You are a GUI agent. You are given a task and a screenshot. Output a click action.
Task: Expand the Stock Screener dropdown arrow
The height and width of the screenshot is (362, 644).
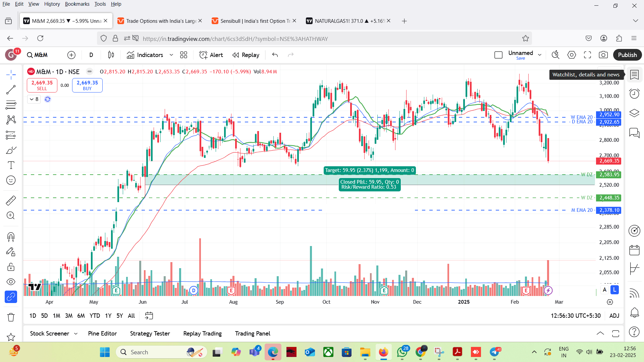[x=76, y=334]
